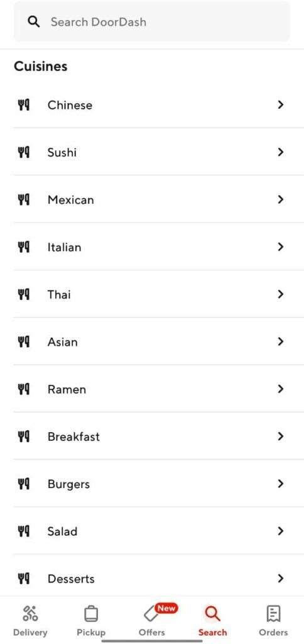Open the Burgers row chevron
Screen dimensions: 304x644
[281, 484]
